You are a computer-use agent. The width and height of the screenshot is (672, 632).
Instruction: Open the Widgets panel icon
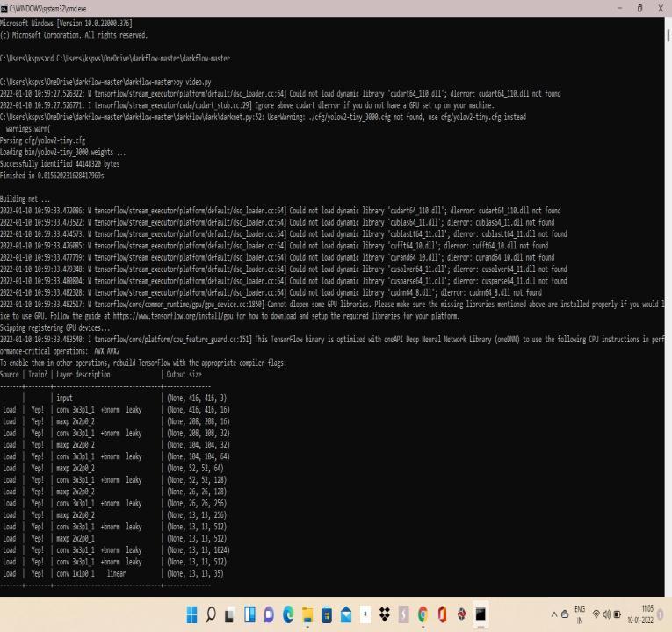249,614
